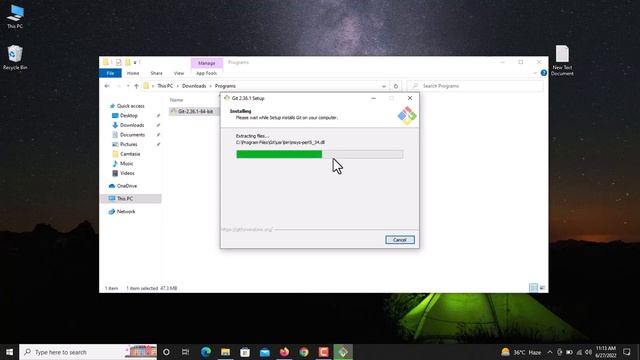
Task: Switch to the Share ribbon tab
Action: pyautogui.click(x=156, y=73)
